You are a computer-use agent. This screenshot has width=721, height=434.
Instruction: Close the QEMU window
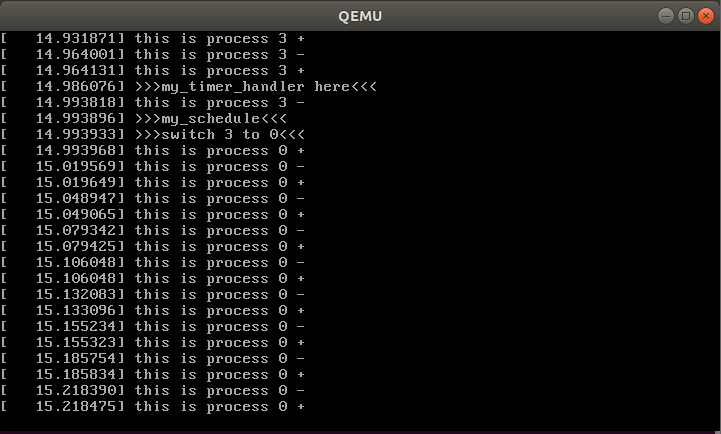click(x=706, y=15)
